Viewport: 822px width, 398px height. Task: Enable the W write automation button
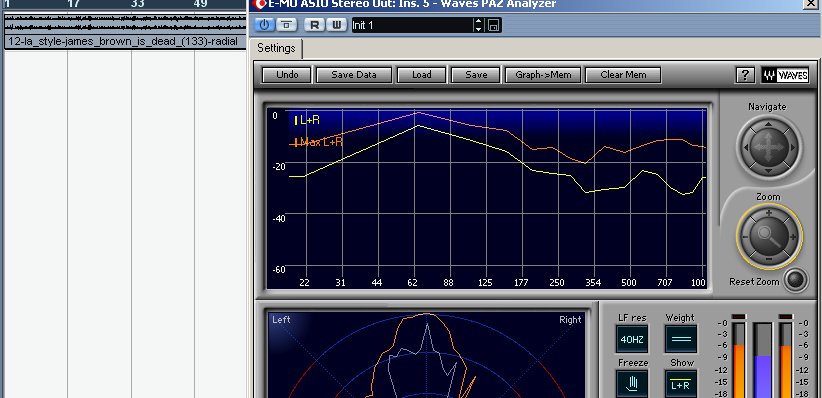pyautogui.click(x=337, y=25)
